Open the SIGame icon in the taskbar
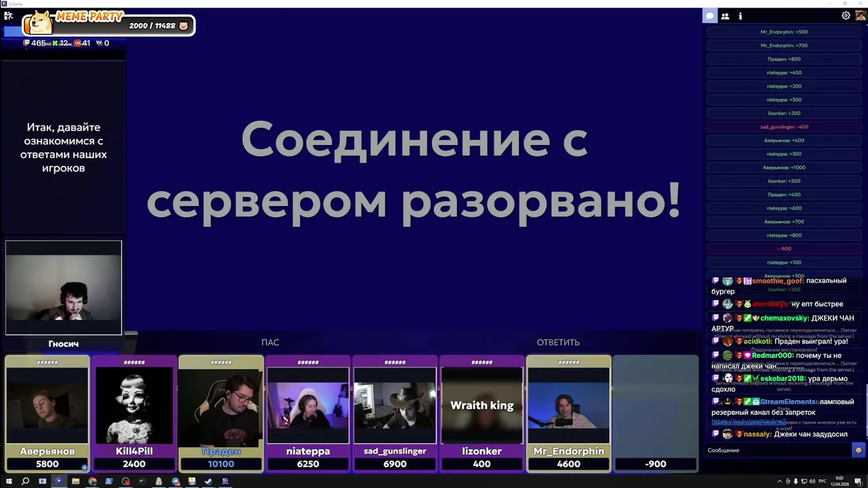 pos(225,481)
